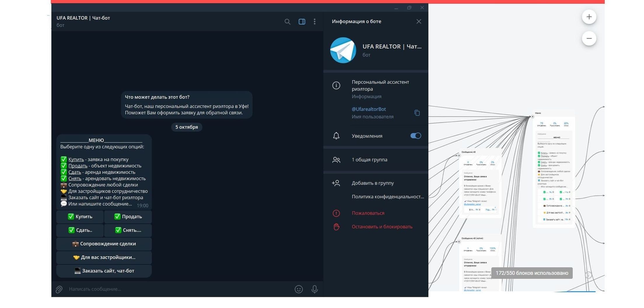Viewport: 644px width, 308px height.
Task: Minimize the Telegram window
Action: (396, 8)
